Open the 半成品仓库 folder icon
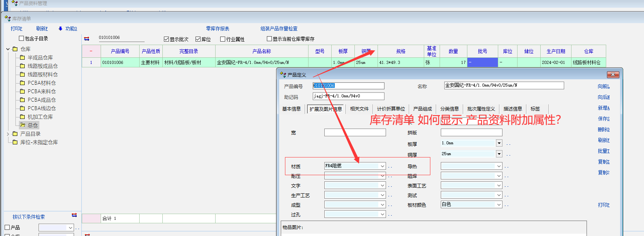The height and width of the screenshot is (236, 644). click(22, 57)
